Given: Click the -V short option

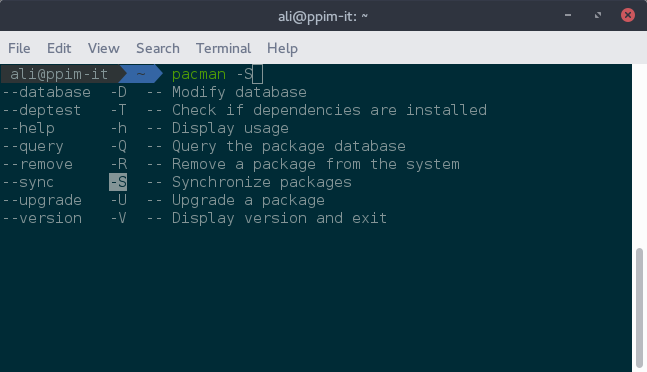Looking at the screenshot, I should point(118,218).
